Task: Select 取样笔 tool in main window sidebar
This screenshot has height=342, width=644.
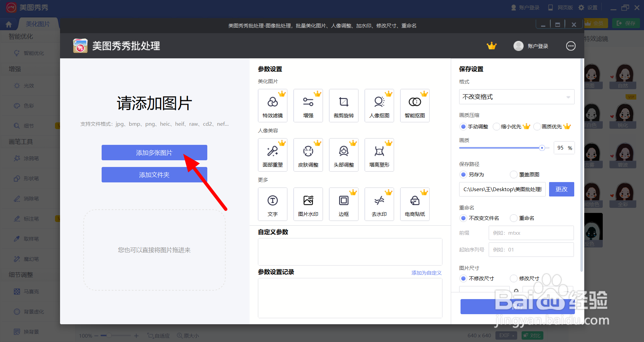Action: [x=27, y=239]
